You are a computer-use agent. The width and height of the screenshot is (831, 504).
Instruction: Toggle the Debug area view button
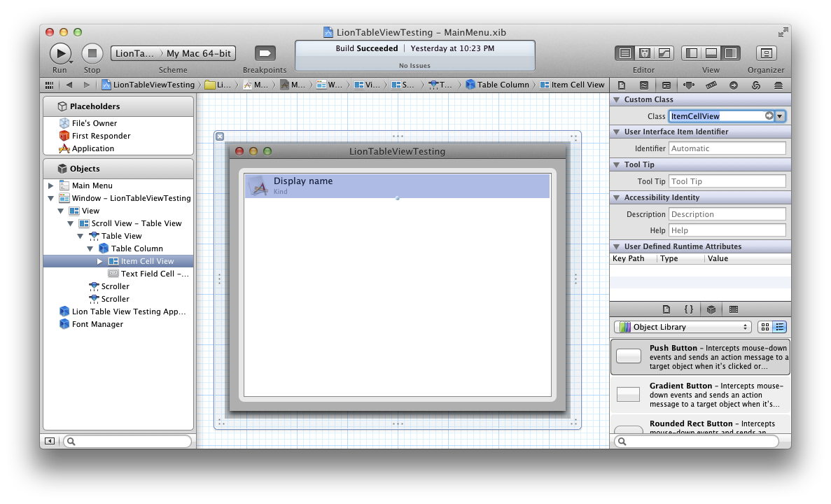(x=711, y=53)
